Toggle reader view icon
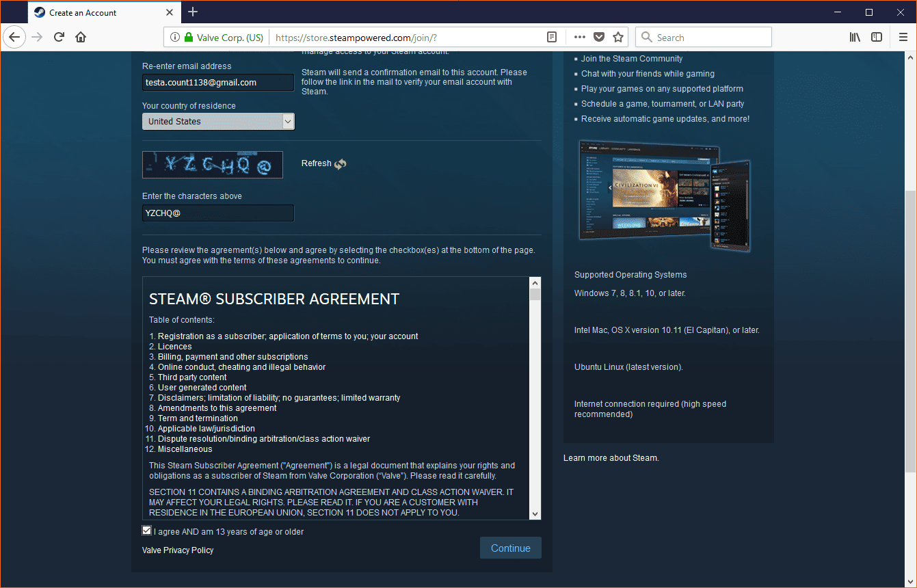Screen dimensions: 917x588 552,38
